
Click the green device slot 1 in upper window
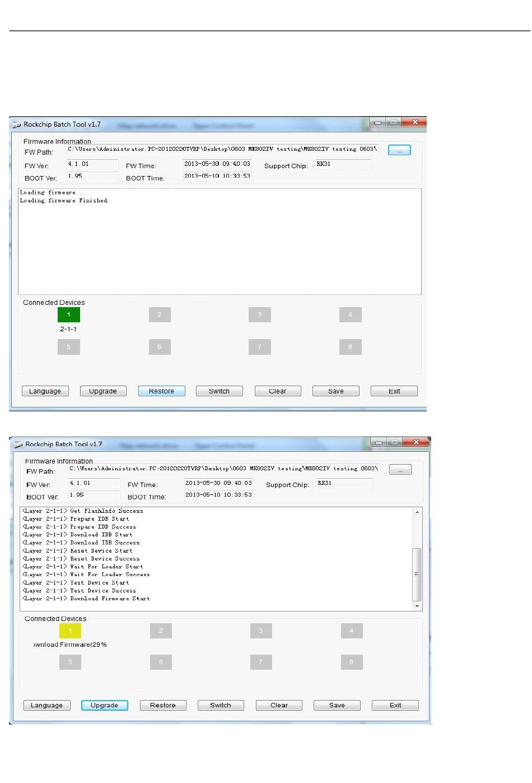(x=69, y=314)
